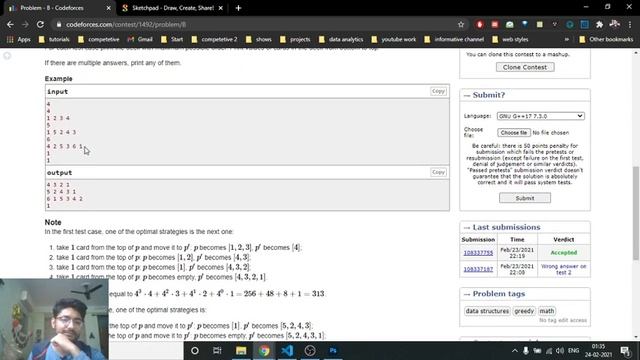640x360 pixels.
Task: Open the web styles bookmark folder
Action: click(510, 39)
